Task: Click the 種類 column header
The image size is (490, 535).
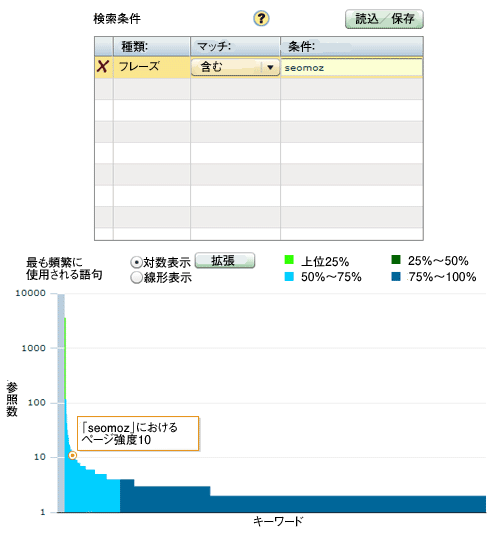Action: pyautogui.click(x=152, y=46)
